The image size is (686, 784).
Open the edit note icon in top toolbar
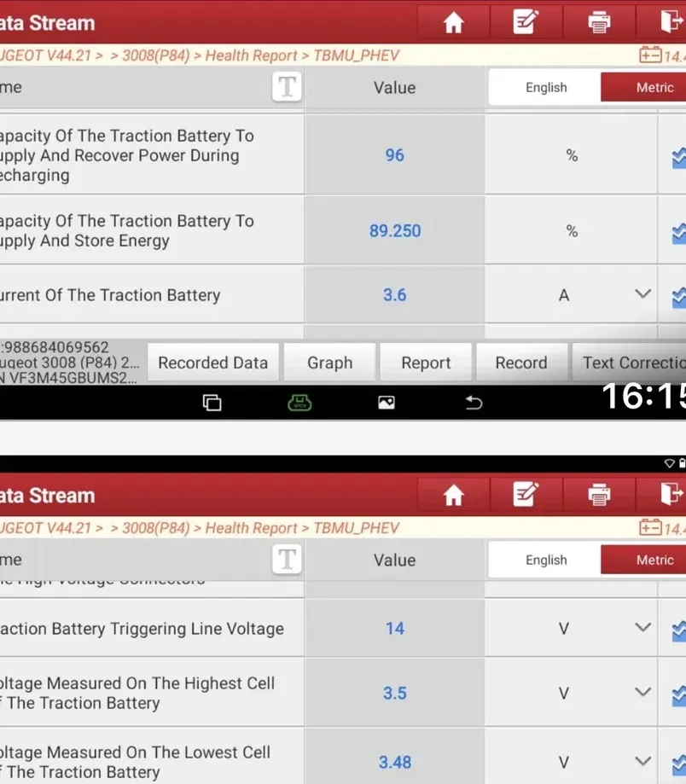(526, 22)
